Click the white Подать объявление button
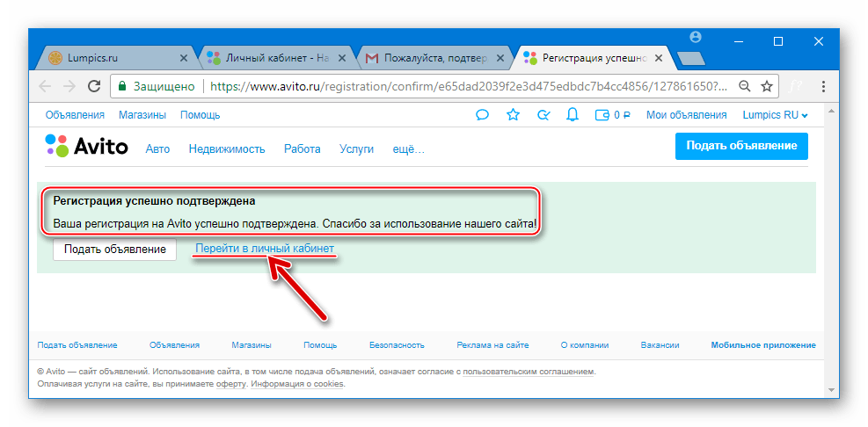Screen dimensions: 868x427 pos(114,250)
